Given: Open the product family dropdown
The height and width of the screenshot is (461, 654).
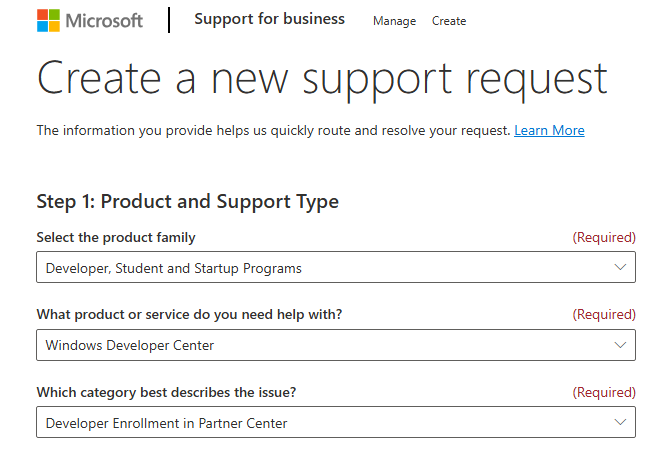Looking at the screenshot, I should pos(336,267).
